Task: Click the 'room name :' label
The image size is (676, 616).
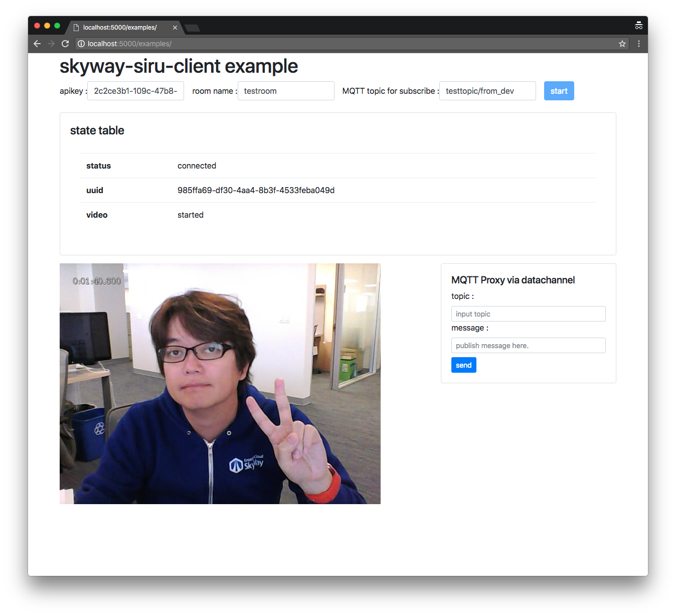Action: point(215,91)
